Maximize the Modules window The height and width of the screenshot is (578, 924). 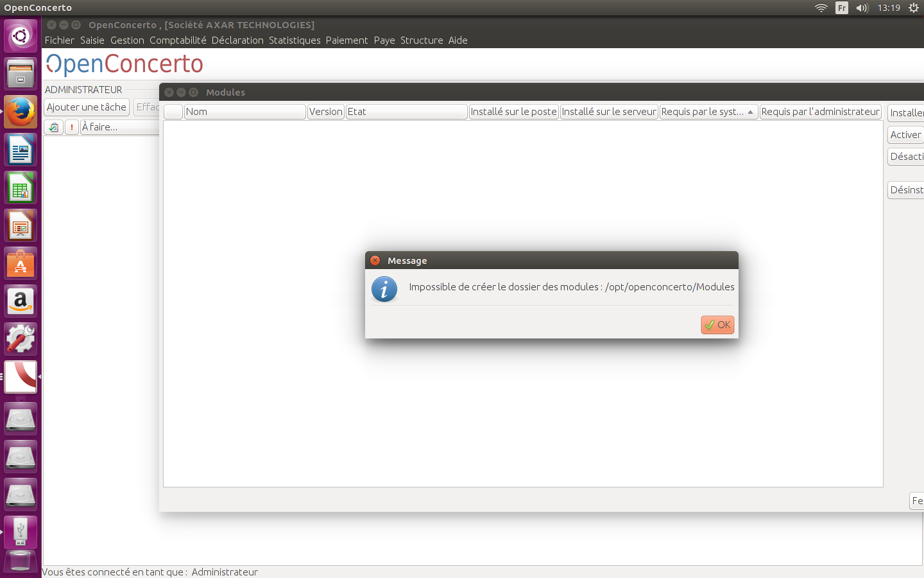[x=193, y=92]
